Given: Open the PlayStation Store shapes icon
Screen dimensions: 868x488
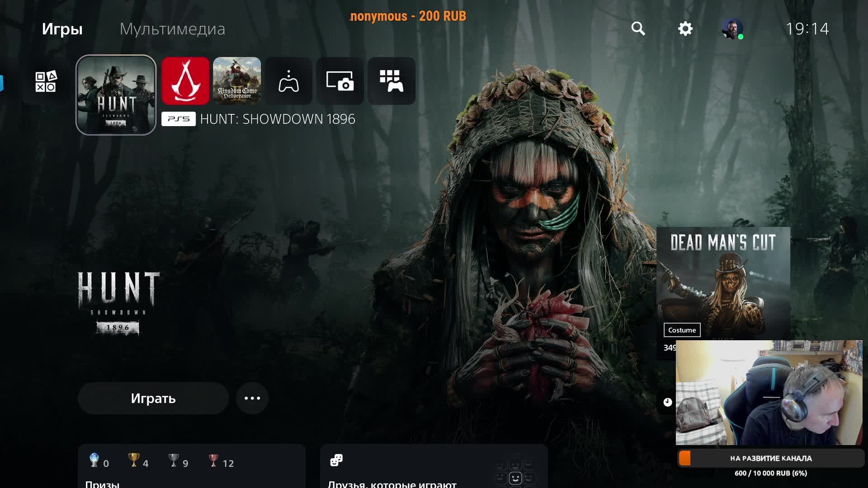Looking at the screenshot, I should pyautogui.click(x=46, y=81).
